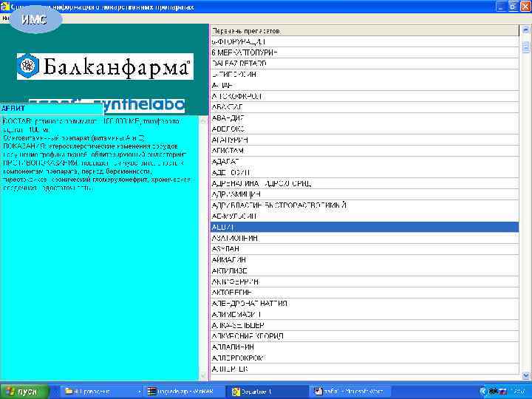Switch to the Department taskbar button

pyautogui.click(x=268, y=392)
